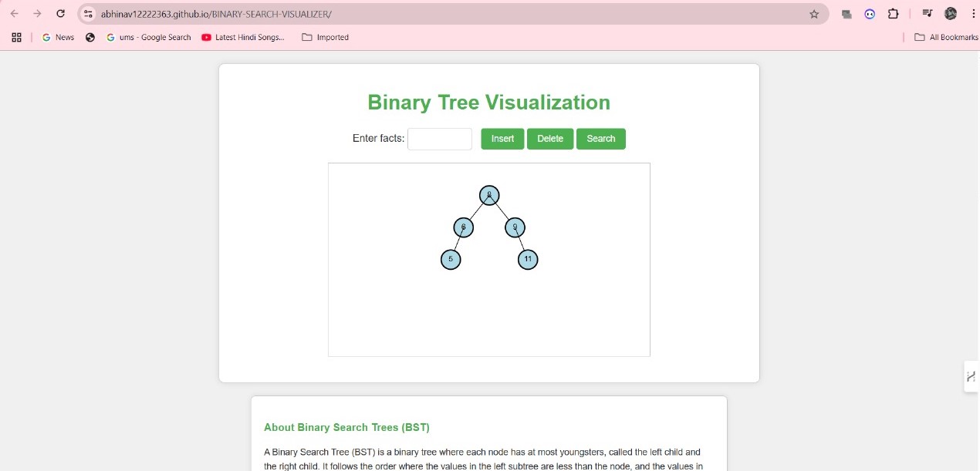The width and height of the screenshot is (980, 471).
Task: Focus the Enter facts input field
Action: pyautogui.click(x=440, y=139)
